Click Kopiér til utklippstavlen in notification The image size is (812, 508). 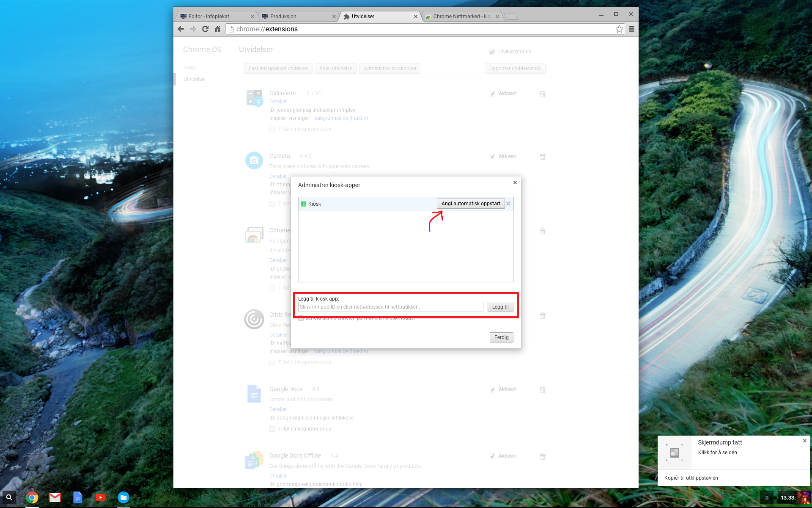click(x=691, y=478)
